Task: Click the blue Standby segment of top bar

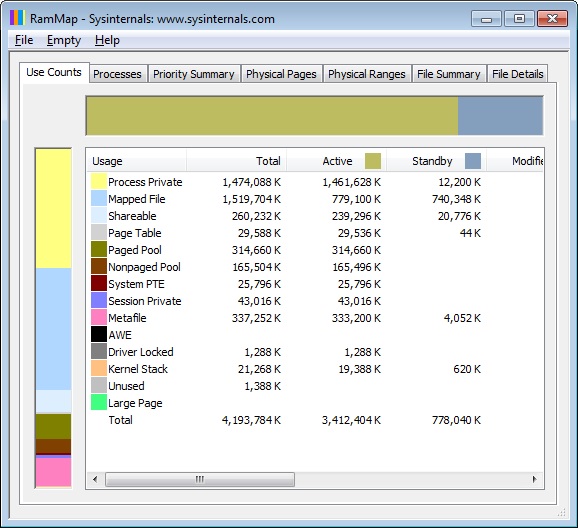Action: coord(500,116)
